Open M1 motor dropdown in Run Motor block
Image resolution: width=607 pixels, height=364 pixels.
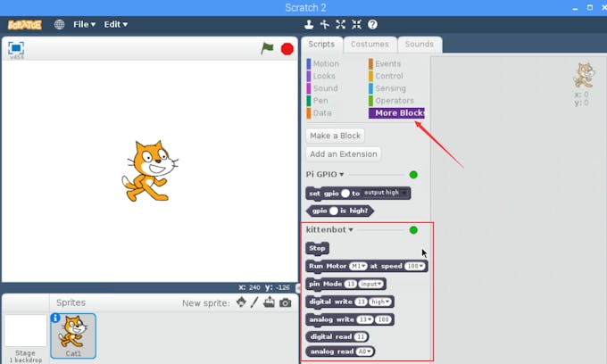pos(358,266)
